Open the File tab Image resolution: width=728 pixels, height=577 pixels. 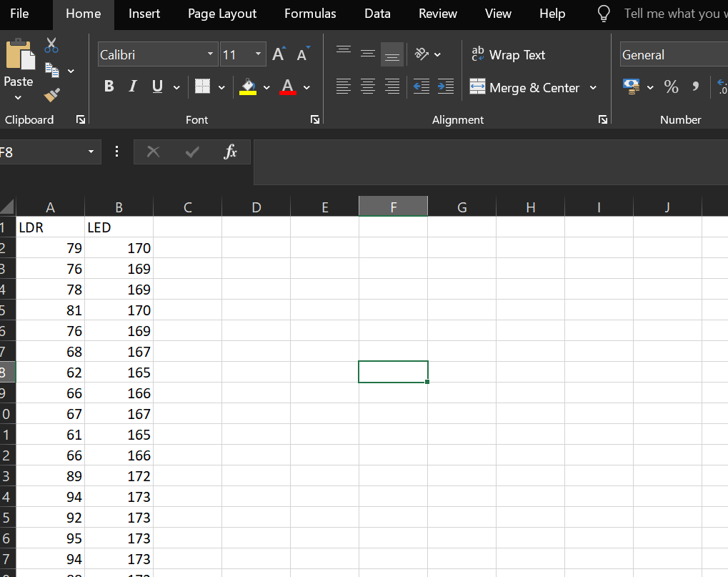click(x=19, y=14)
